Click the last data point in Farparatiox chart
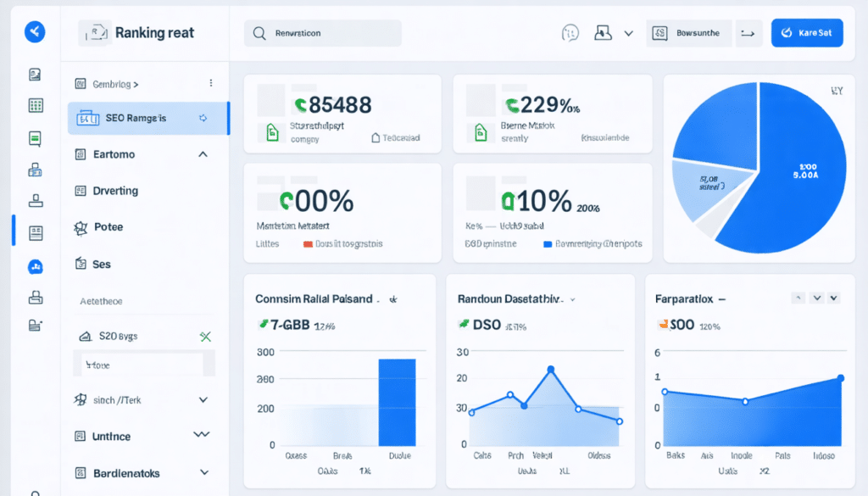868x496 pixels. pyautogui.click(x=840, y=378)
